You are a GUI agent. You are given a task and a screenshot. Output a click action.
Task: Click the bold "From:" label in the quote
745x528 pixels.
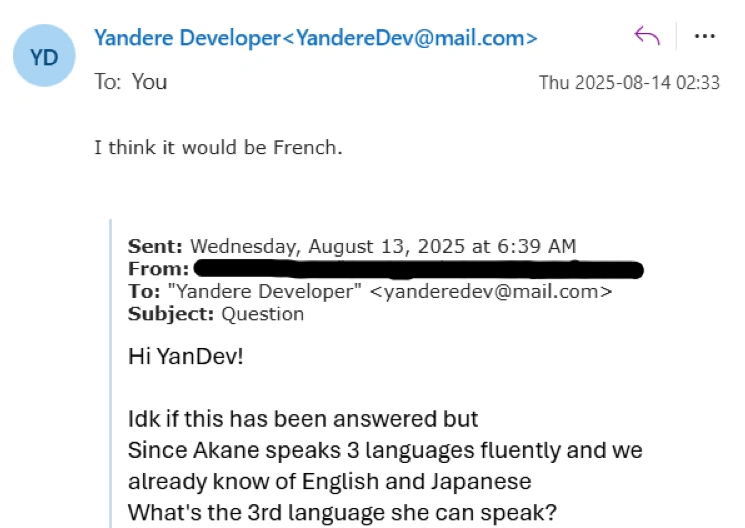click(x=158, y=269)
